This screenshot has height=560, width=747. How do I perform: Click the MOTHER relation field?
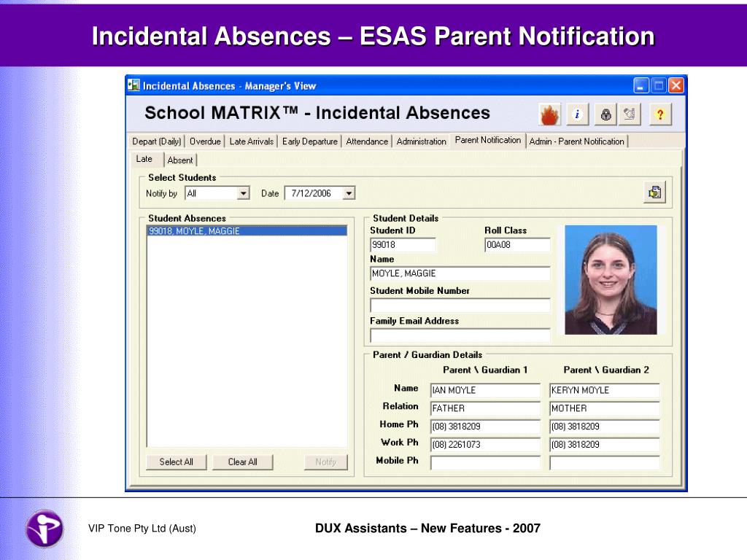click(x=605, y=408)
